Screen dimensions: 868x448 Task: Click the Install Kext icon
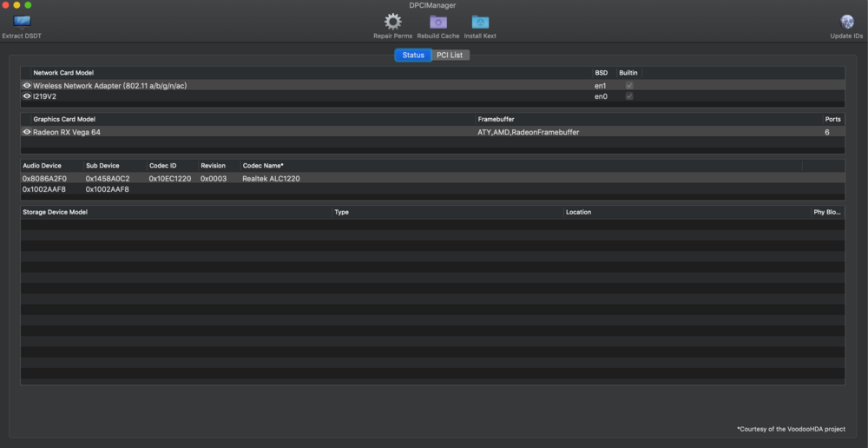480,22
